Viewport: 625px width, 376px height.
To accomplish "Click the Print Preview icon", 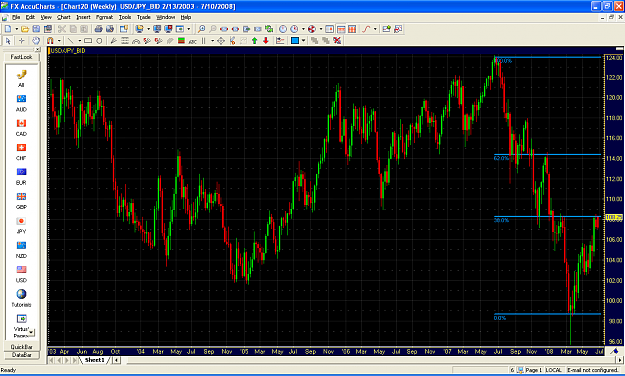I will (x=110, y=29).
